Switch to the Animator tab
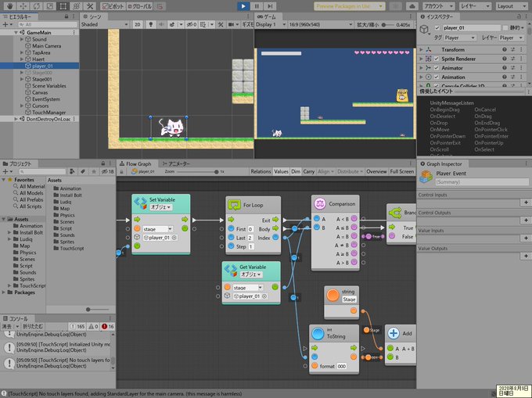This screenshot has width=532, height=398. 176,163
